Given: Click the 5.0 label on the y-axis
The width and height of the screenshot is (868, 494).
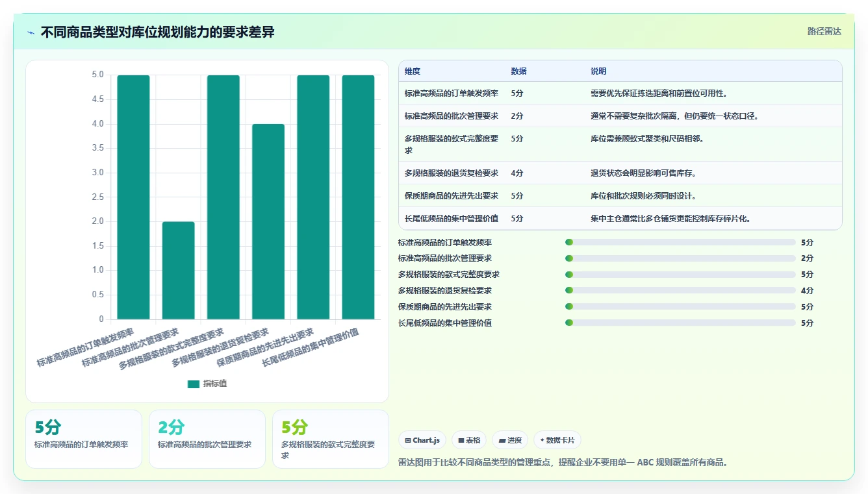Looking at the screenshot, I should tap(97, 75).
